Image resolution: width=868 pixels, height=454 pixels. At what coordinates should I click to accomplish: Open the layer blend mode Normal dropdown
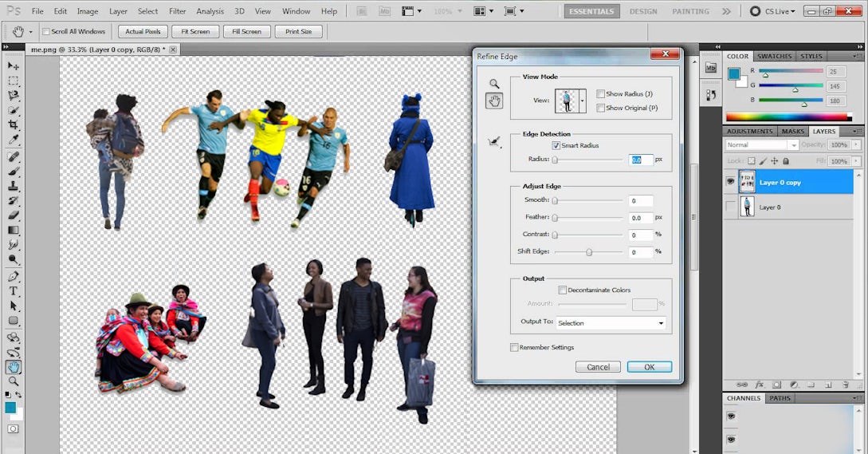[x=761, y=145]
